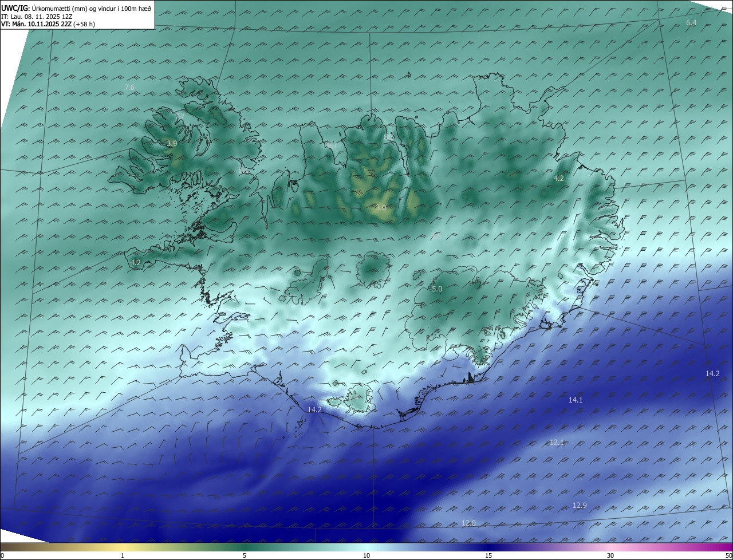This screenshot has width=733, height=560.
Task: Click the 12.1 value label over the sea
Action: pos(557,442)
